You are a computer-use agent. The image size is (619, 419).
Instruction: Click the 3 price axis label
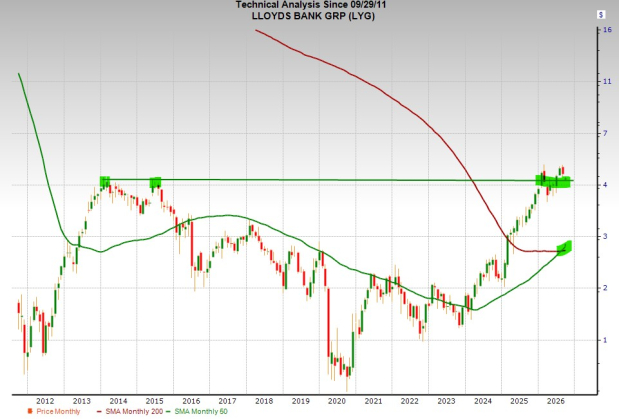[x=605, y=237]
